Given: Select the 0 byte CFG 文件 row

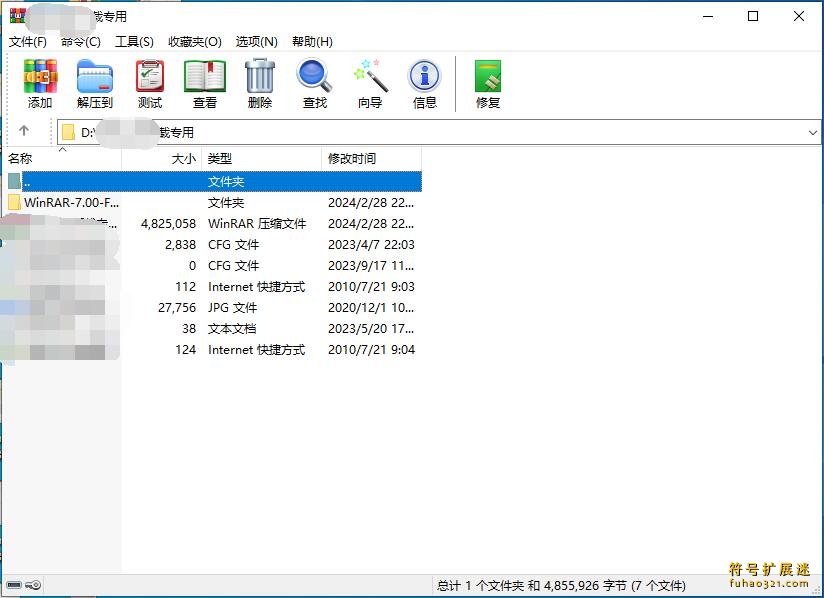Looking at the screenshot, I should 214,265.
